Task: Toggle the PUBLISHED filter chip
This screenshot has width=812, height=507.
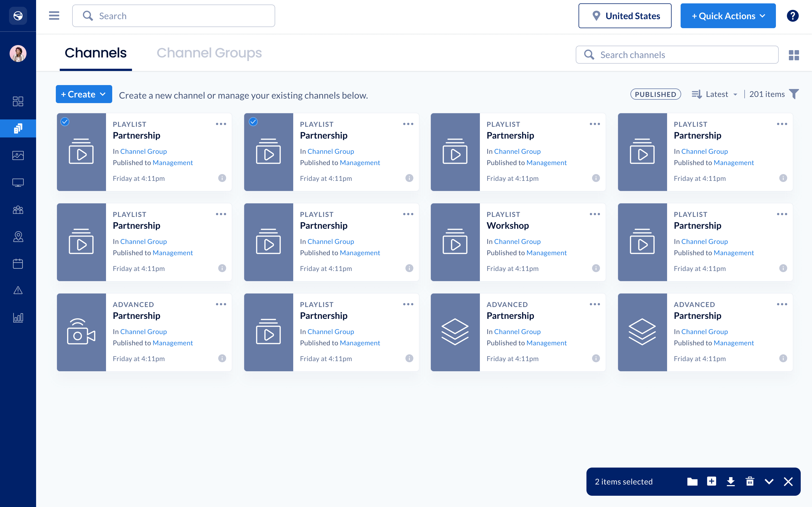Action: [655, 94]
